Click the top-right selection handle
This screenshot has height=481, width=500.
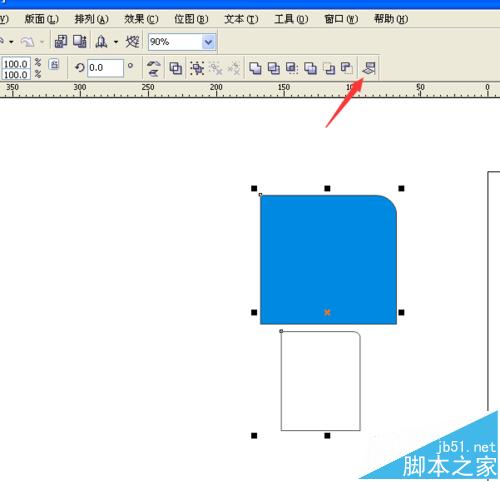pyautogui.click(x=401, y=189)
